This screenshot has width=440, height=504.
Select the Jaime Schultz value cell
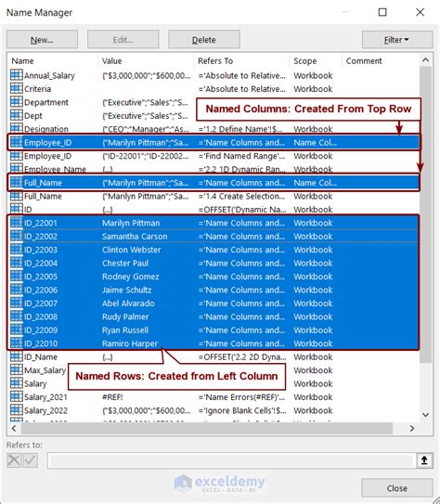(126, 290)
